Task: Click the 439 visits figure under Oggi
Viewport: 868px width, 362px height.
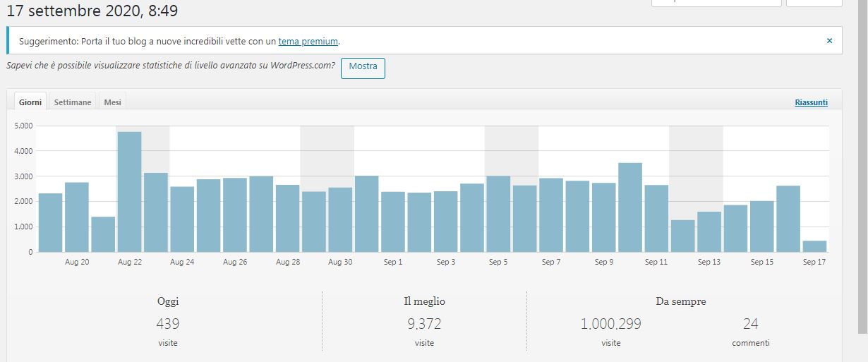Action: click(168, 324)
